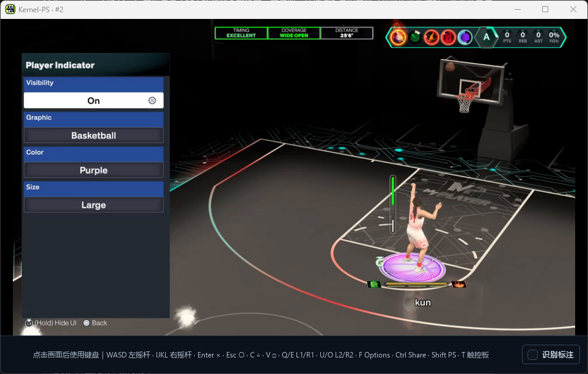Click the 0 PTS stat
The width and height of the screenshot is (588, 374).
[507, 37]
